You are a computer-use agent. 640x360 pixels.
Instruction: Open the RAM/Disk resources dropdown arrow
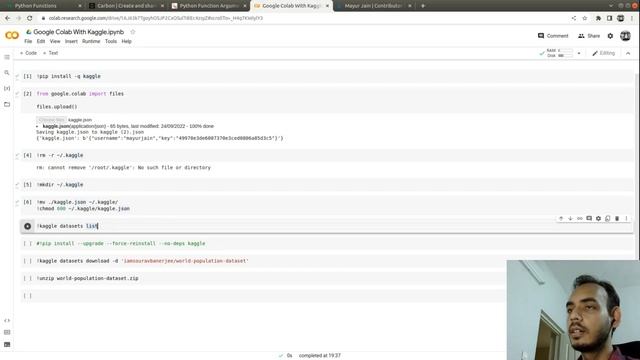point(579,53)
